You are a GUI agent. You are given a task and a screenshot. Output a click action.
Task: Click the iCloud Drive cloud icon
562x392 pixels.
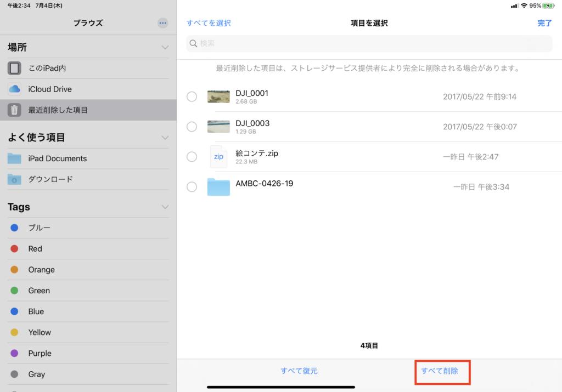(14, 89)
